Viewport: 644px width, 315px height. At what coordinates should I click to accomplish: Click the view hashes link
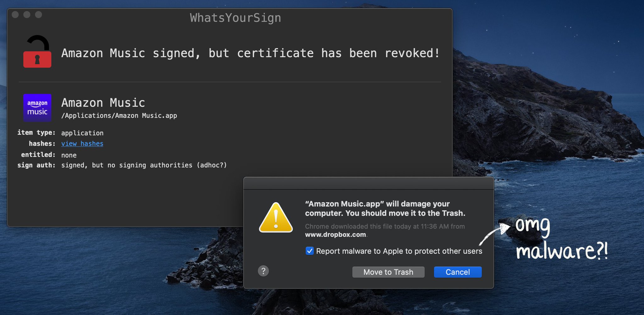[x=82, y=144]
